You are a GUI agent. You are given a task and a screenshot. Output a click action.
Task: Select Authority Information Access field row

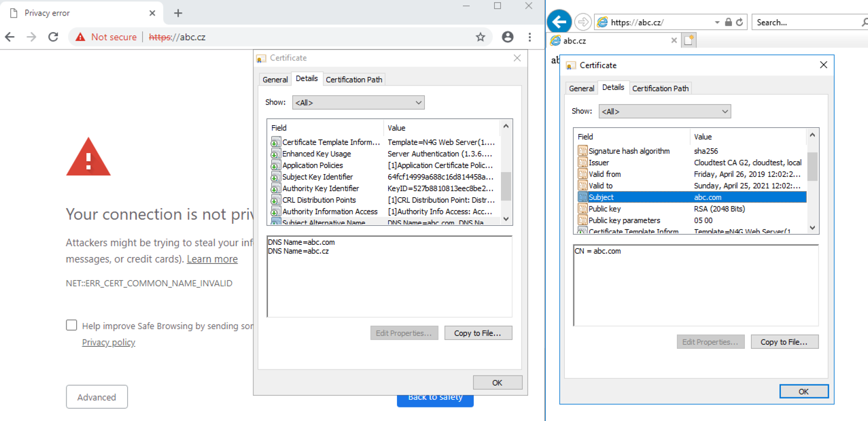[x=384, y=212]
